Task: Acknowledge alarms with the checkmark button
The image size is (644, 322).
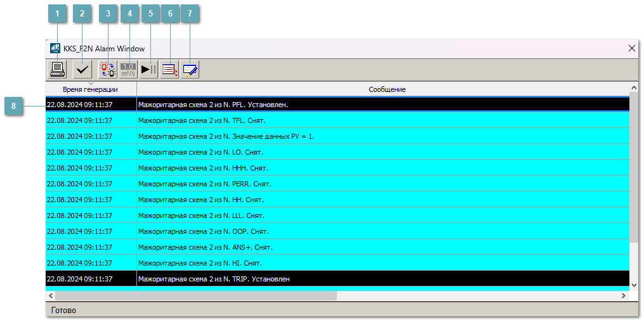Action: point(82,69)
